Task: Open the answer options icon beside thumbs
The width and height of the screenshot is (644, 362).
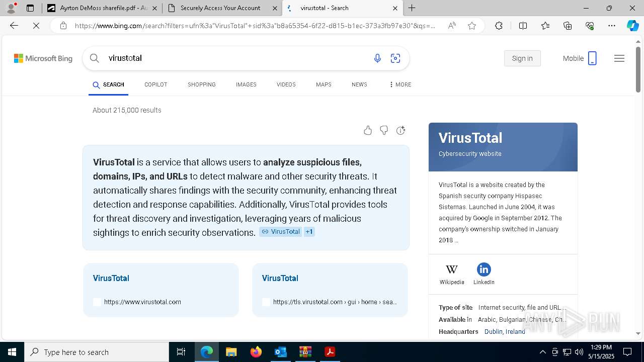Action: click(x=400, y=131)
